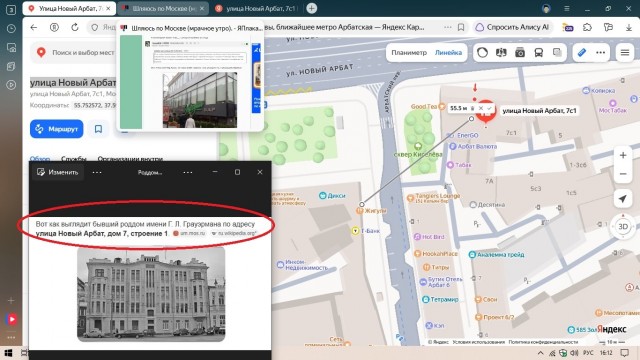Bookmark this page from the address bar
This screenshot has height=360, width=640.
(461, 27)
